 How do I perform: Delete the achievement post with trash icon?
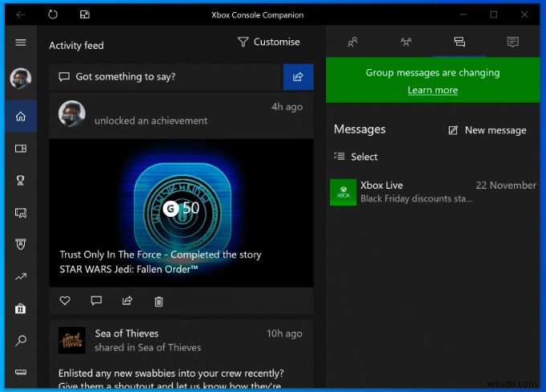point(159,301)
